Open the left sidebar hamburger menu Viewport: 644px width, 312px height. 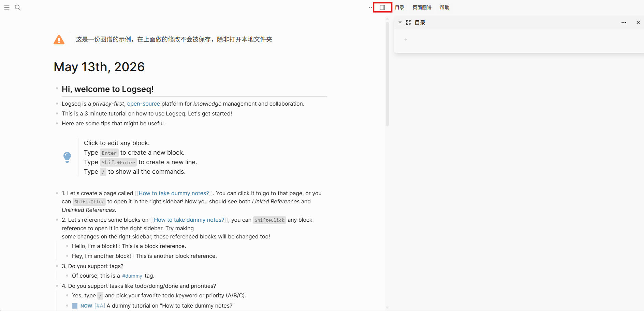point(7,7)
